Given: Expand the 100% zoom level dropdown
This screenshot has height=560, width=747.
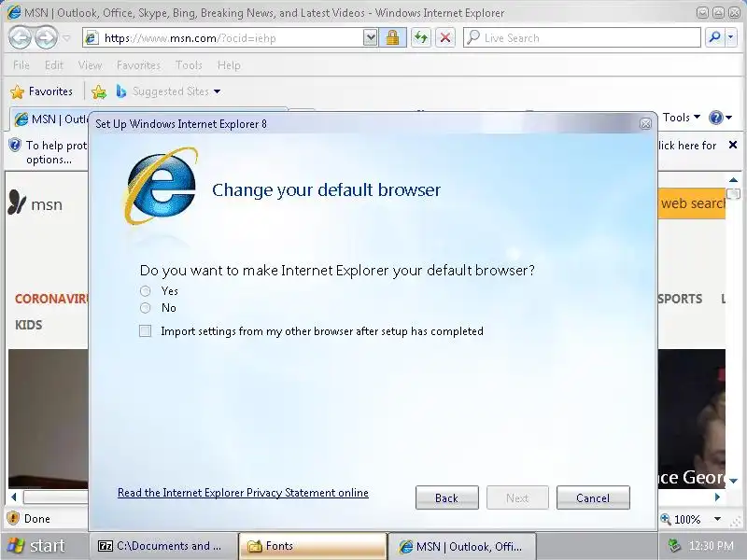Looking at the screenshot, I should point(717,519).
